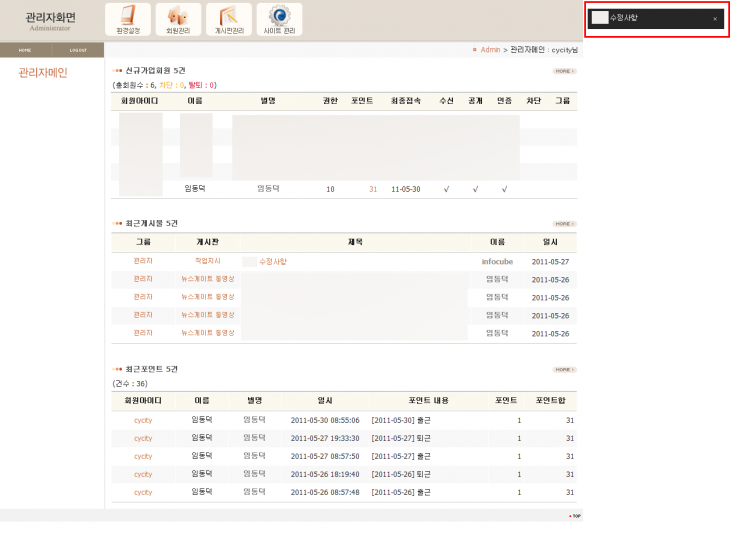The width and height of the screenshot is (730, 539).
Task: Click the first cycity member ID link
Action: [143, 420]
